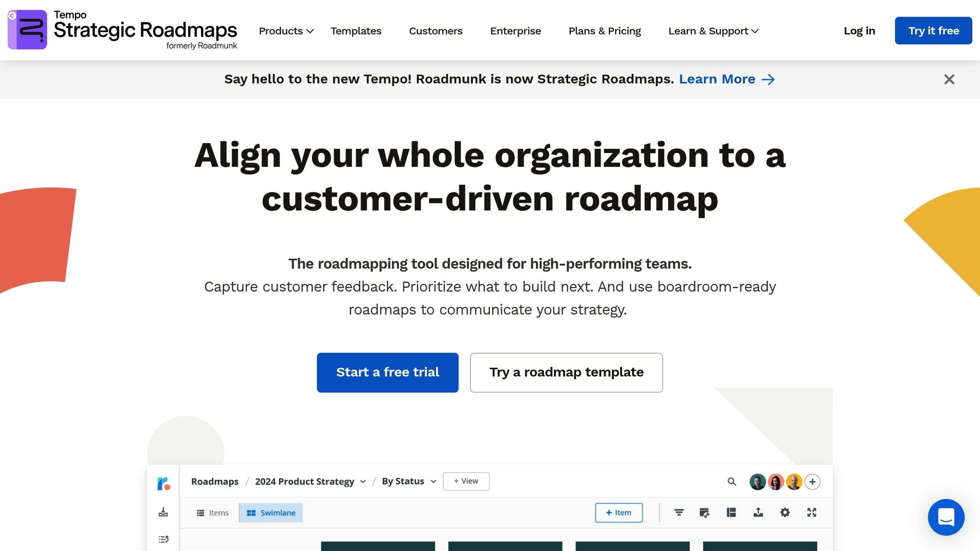Click the arrow icon next to Learn More

[768, 79]
